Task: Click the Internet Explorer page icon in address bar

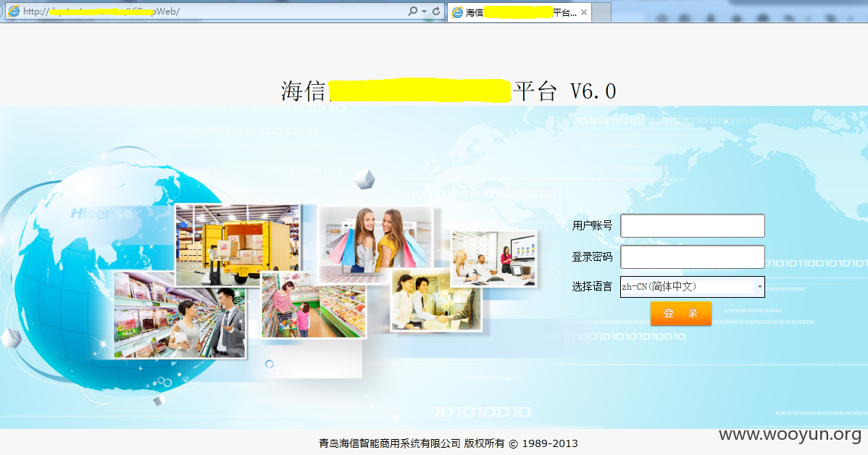Action: point(14,11)
